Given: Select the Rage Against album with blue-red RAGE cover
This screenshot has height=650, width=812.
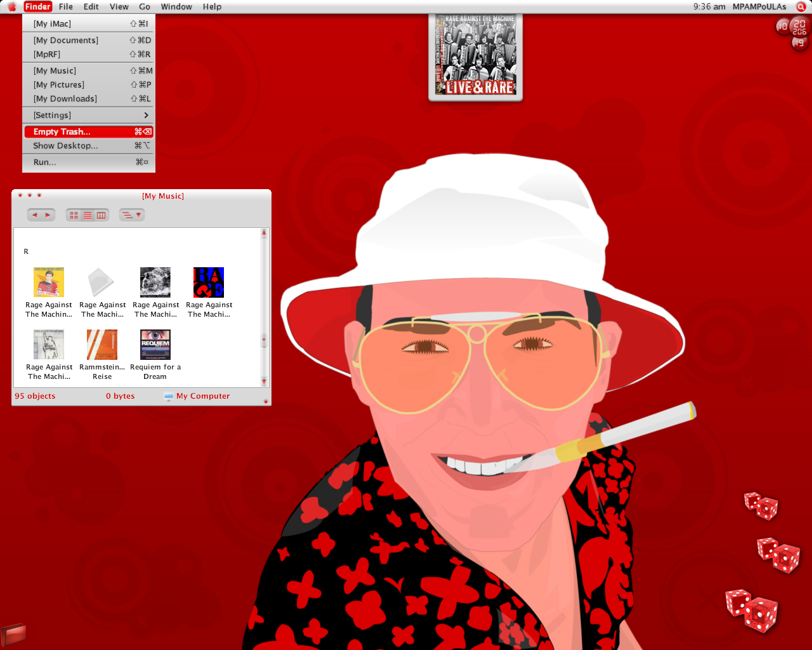Looking at the screenshot, I should pos(209,293).
